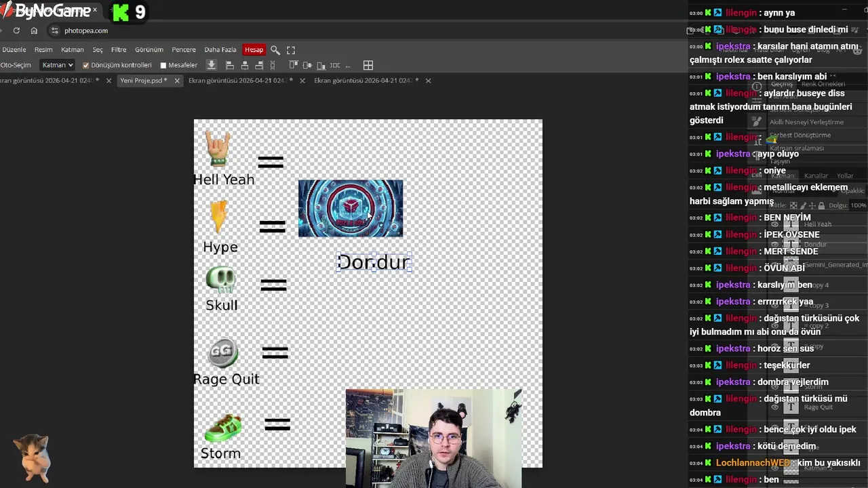Open the Dolgu 100% fill value

coord(858,205)
